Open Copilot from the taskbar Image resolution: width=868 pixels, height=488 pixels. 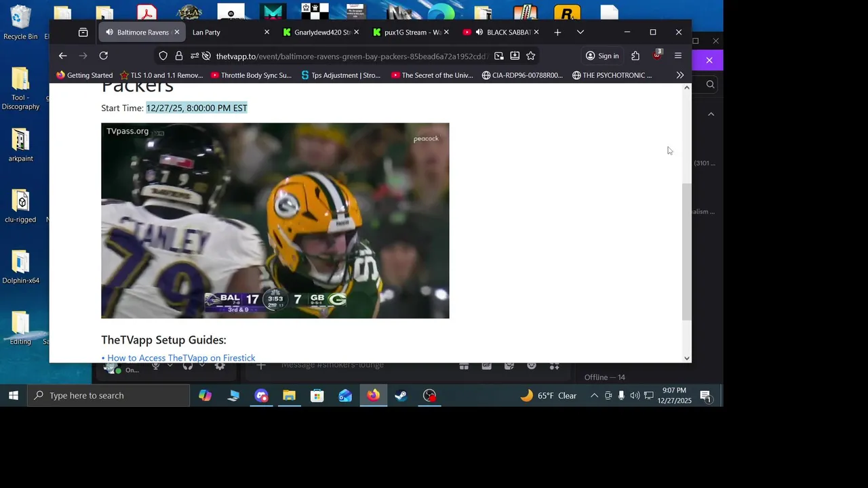(x=205, y=395)
